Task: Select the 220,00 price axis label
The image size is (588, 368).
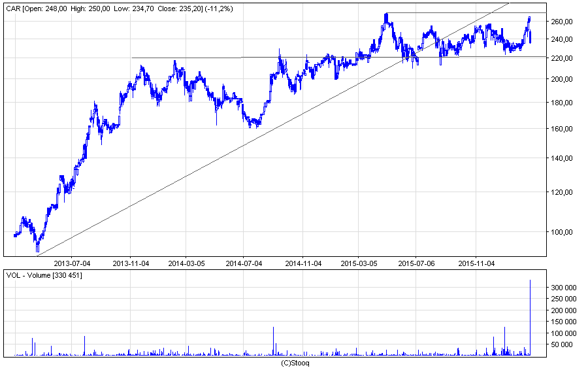Action: pyautogui.click(x=562, y=58)
